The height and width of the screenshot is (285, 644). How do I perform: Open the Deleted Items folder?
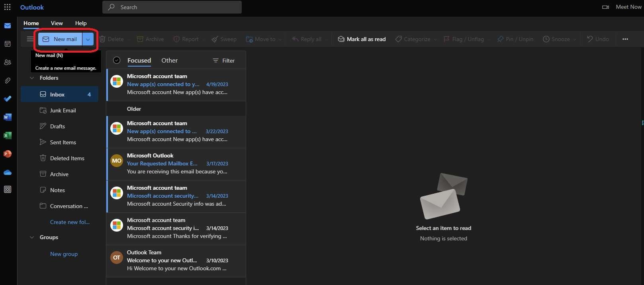click(59, 158)
